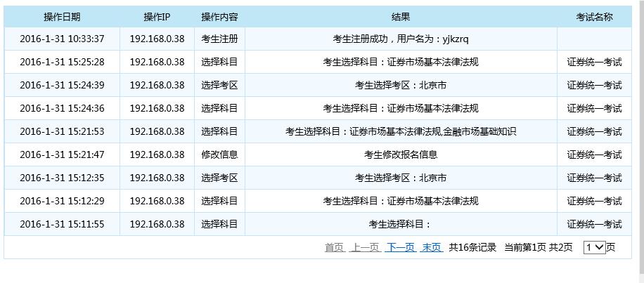
Task: Select the 考生注册 operation cell
Action: [x=219, y=39]
